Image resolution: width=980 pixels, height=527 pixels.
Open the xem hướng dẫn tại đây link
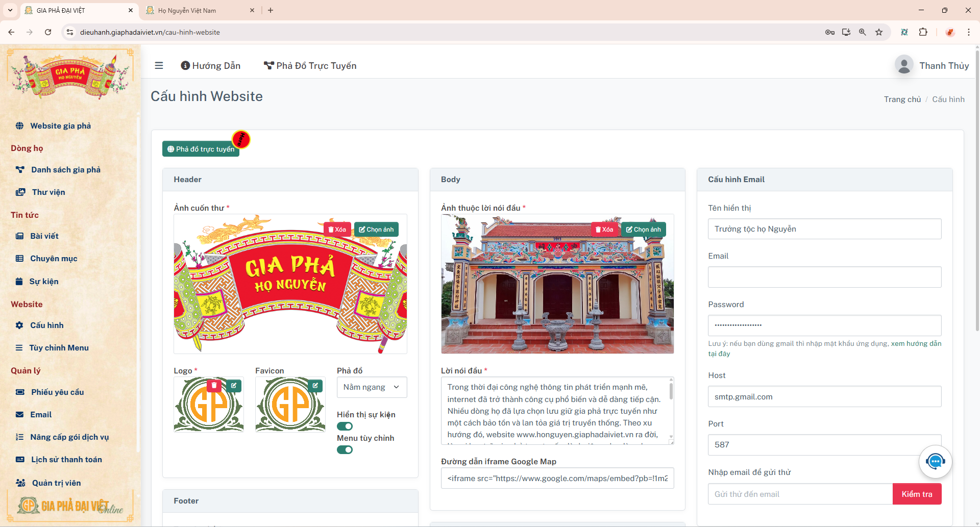click(916, 344)
